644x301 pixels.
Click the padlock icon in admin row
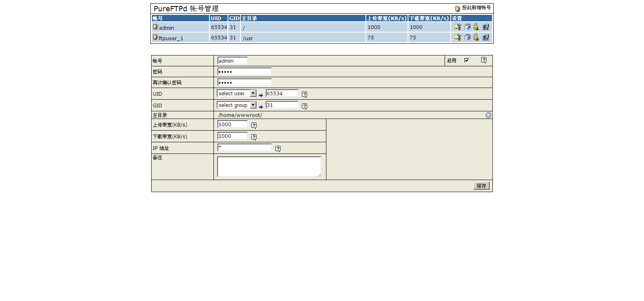coord(476,27)
